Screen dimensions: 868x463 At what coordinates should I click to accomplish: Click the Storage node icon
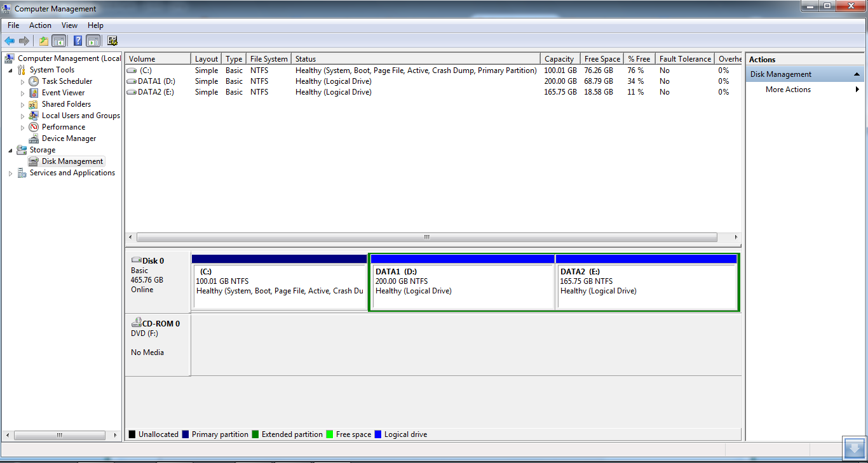click(22, 150)
